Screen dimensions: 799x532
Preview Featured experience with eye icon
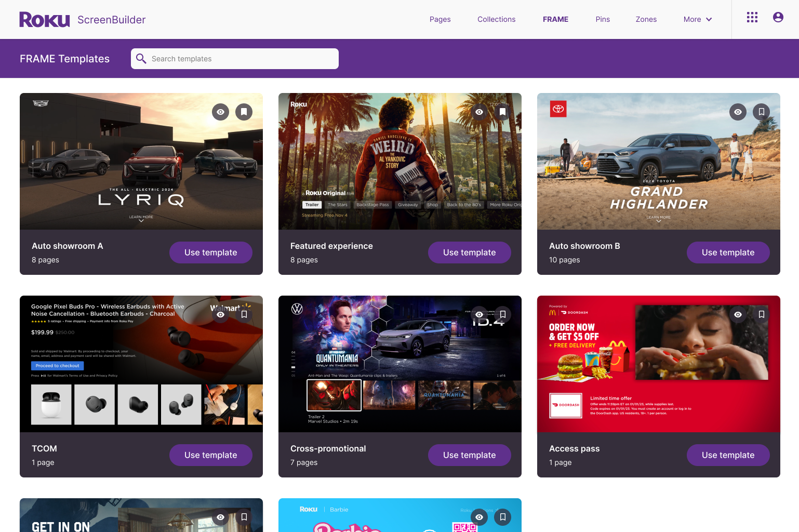pyautogui.click(x=480, y=112)
